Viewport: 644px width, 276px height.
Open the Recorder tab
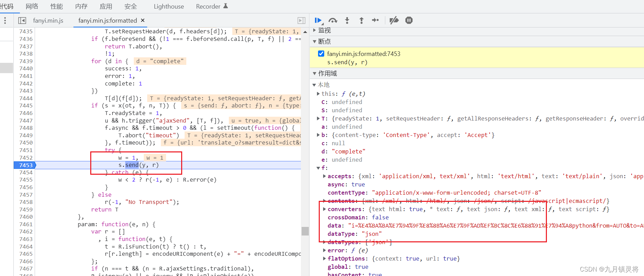(208, 6)
